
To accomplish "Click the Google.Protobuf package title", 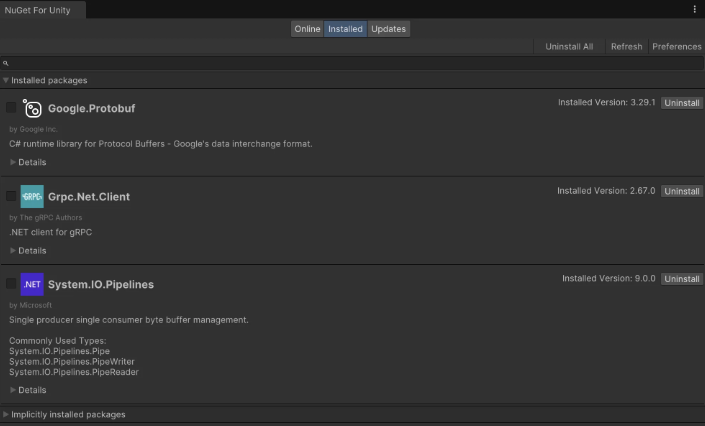I will [92, 108].
